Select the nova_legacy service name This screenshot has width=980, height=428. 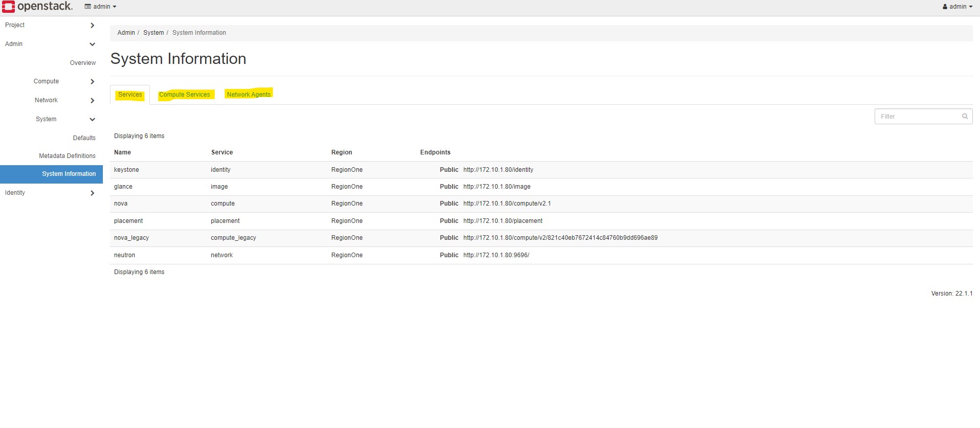click(132, 238)
